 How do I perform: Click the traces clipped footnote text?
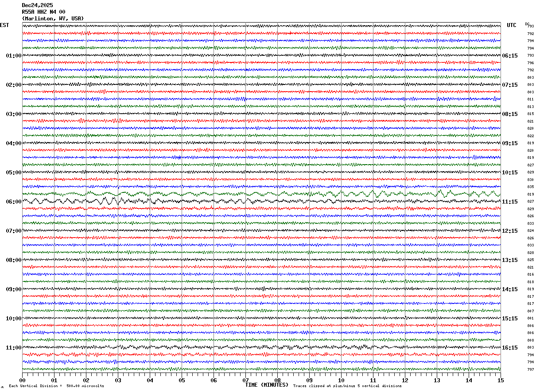point(347,386)
